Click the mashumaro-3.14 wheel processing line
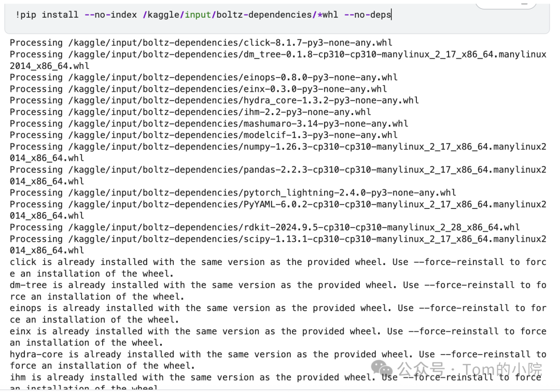The image size is (560, 392). click(209, 123)
